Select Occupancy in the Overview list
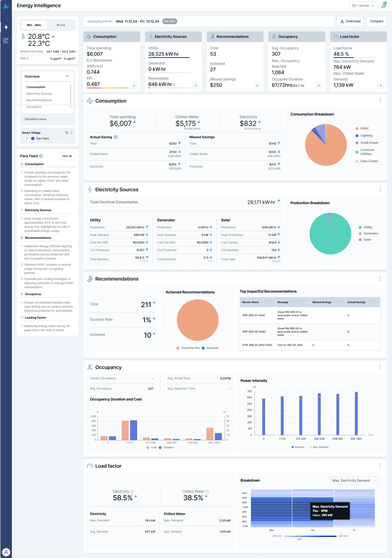392x558 pixels. (34, 107)
